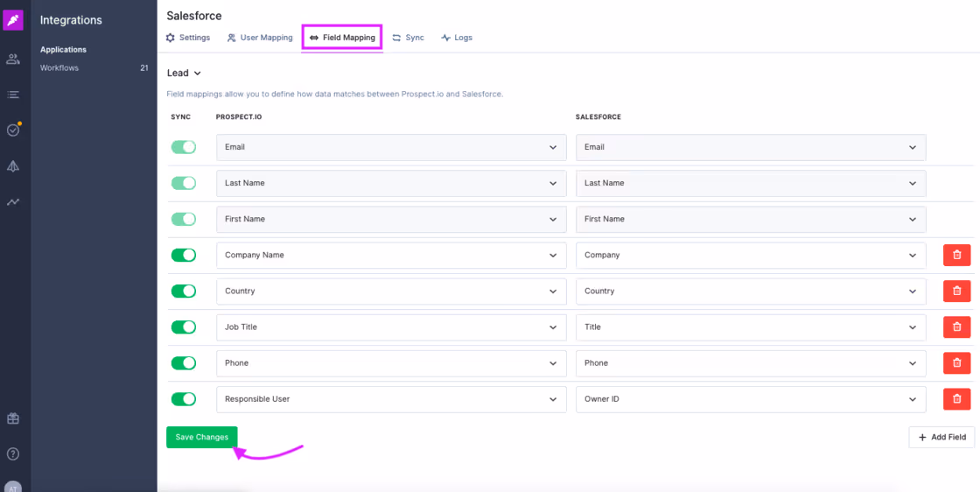Disable sync for Company Name row
This screenshot has width=980, height=492.
pos(184,255)
